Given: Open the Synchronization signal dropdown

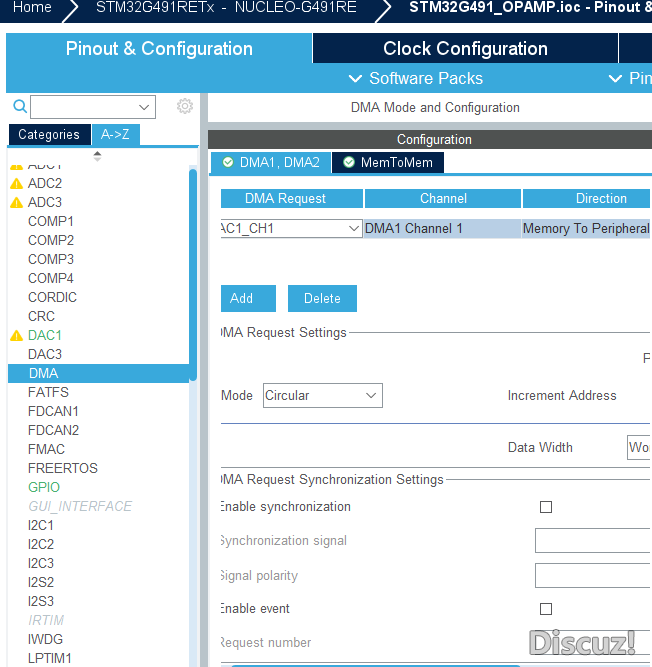Looking at the screenshot, I should pyautogui.click(x=593, y=541).
